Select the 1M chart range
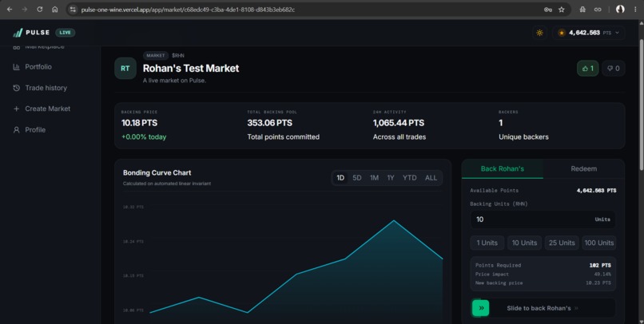The height and width of the screenshot is (324, 644). [x=374, y=178]
